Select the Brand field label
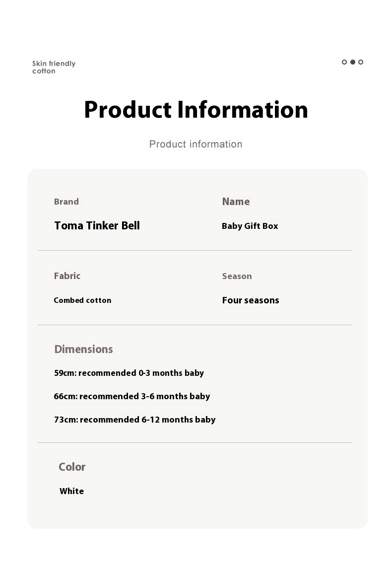Screen dimensions: 392x571 pyautogui.click(x=66, y=202)
